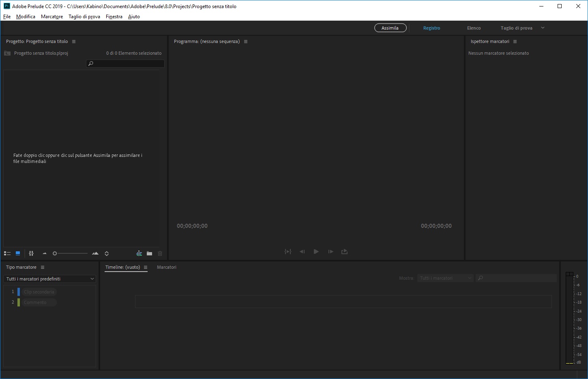This screenshot has height=379, width=588.
Task: Click the create rough cut icon
Action: coord(139,253)
